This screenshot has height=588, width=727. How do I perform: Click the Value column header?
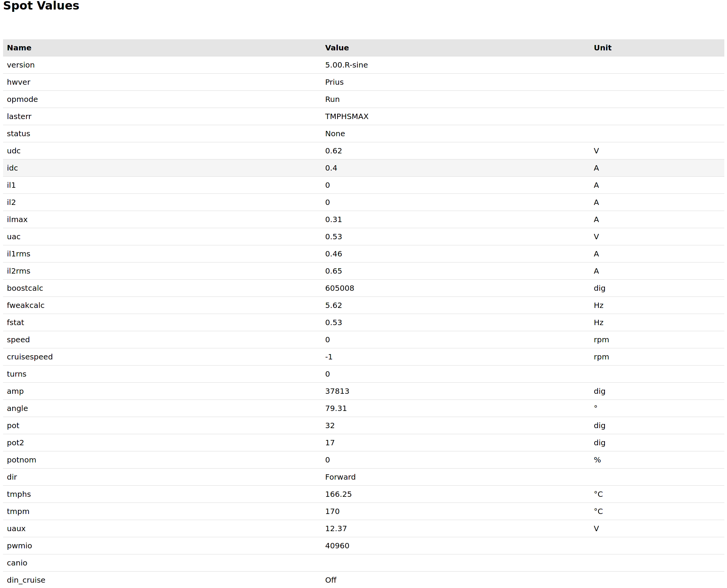(x=337, y=48)
